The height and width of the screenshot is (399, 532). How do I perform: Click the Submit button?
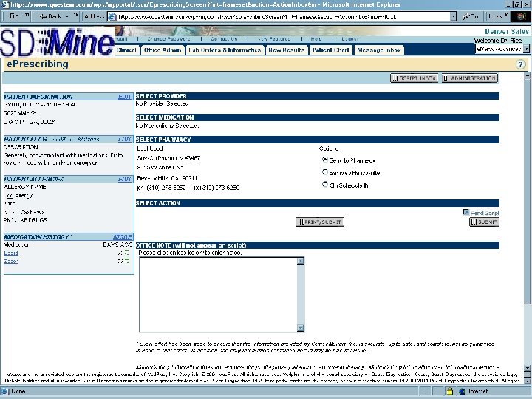(x=484, y=222)
